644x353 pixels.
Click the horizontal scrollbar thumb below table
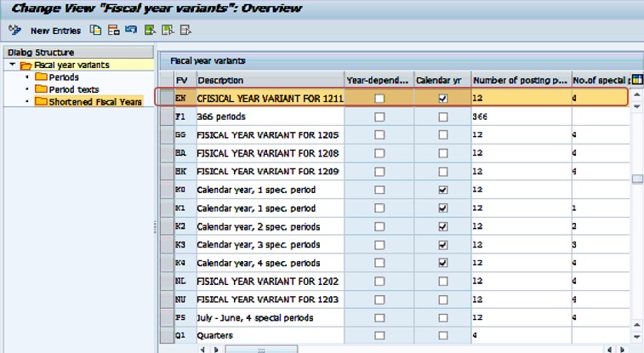(261, 350)
